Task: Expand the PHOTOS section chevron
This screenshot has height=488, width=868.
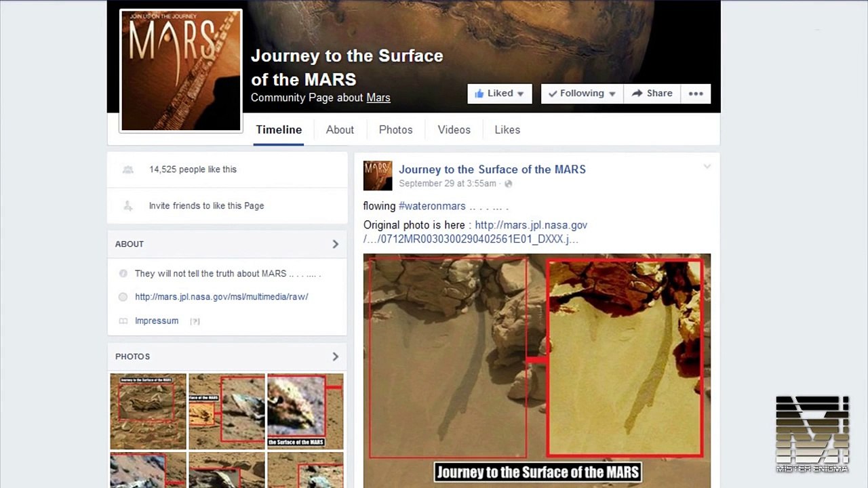Action: (335, 357)
